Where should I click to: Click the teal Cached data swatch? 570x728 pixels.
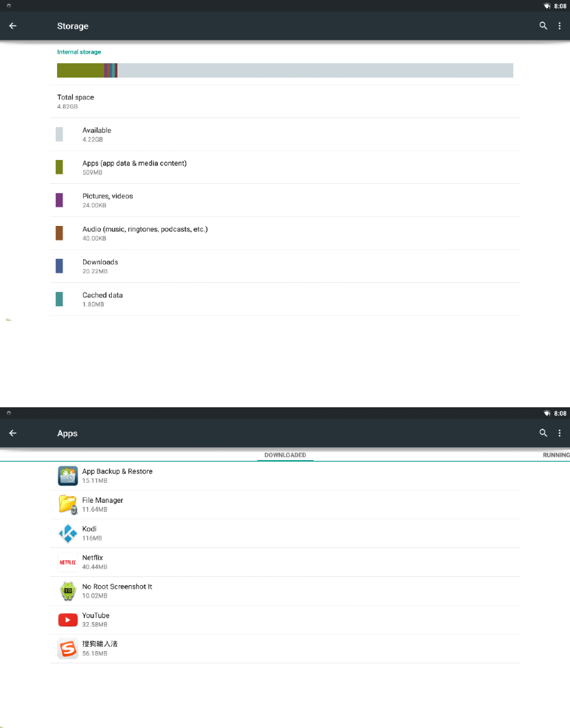click(60, 299)
